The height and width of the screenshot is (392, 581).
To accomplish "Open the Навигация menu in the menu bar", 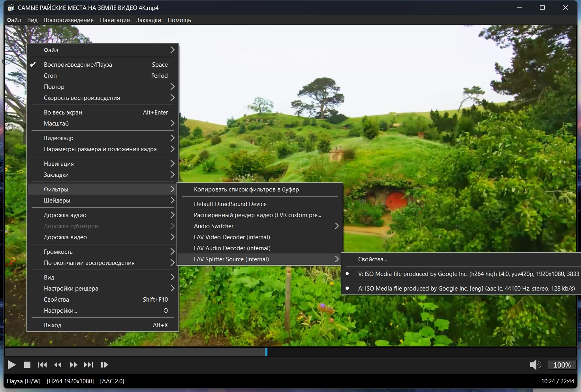I will pos(115,20).
